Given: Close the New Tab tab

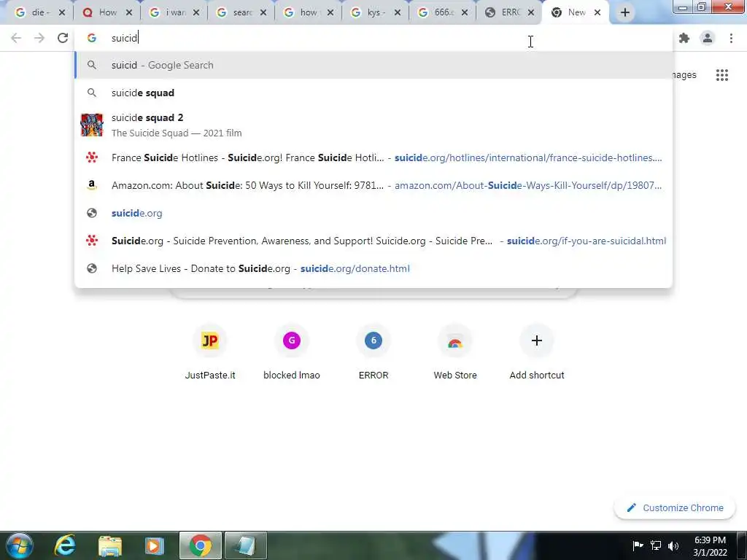Looking at the screenshot, I should point(597,12).
